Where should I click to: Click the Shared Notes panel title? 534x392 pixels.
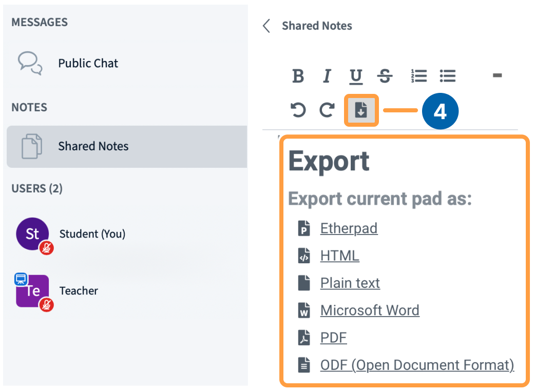(x=317, y=26)
